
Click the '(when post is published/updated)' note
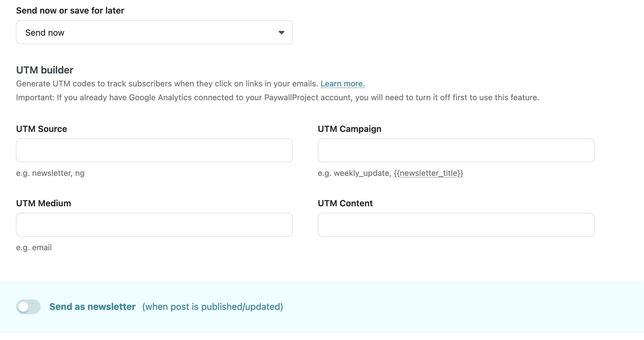[x=212, y=306]
